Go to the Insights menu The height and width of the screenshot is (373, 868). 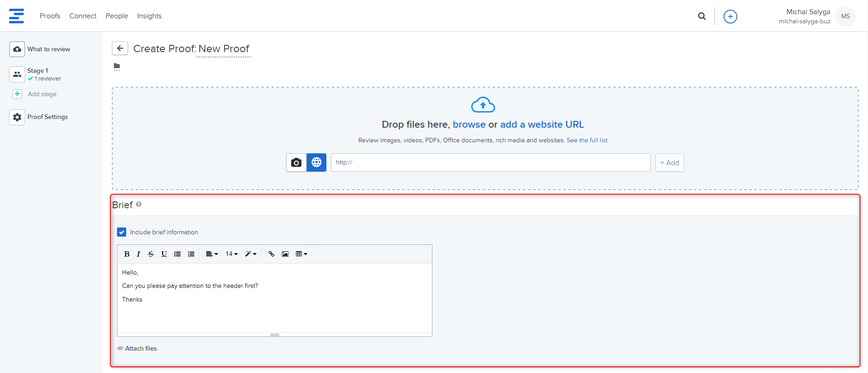point(149,16)
